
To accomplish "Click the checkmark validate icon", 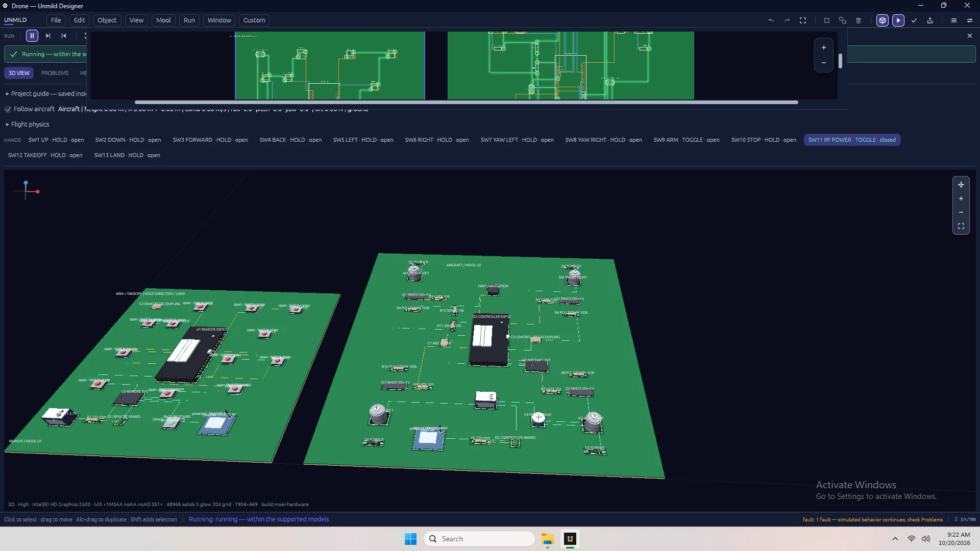I will (914, 20).
